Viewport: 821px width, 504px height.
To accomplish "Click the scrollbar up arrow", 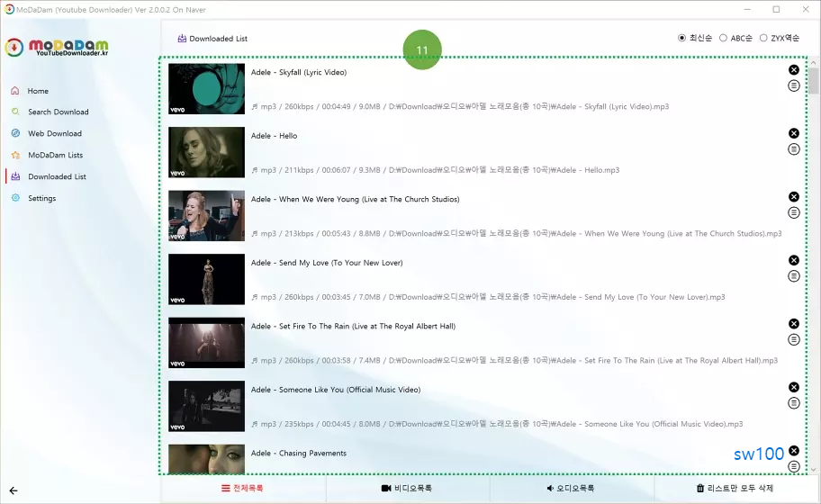I will (x=813, y=63).
